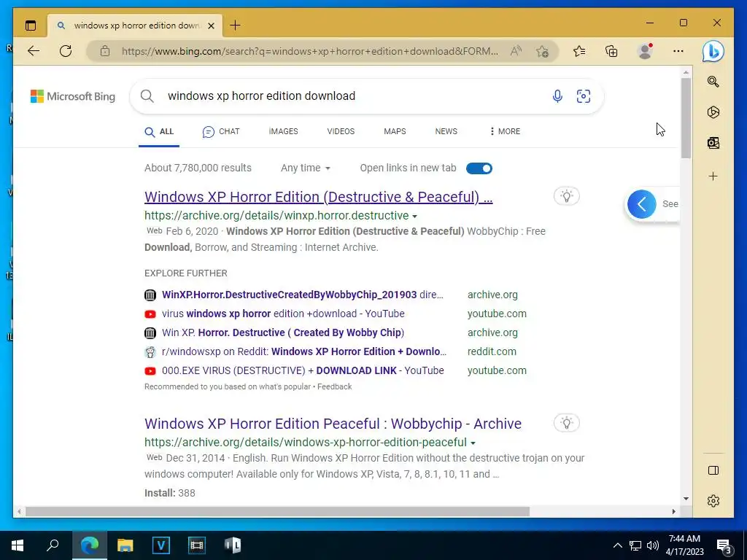
Task: Show insights lightbulb for Peaceful result
Action: pos(566,423)
